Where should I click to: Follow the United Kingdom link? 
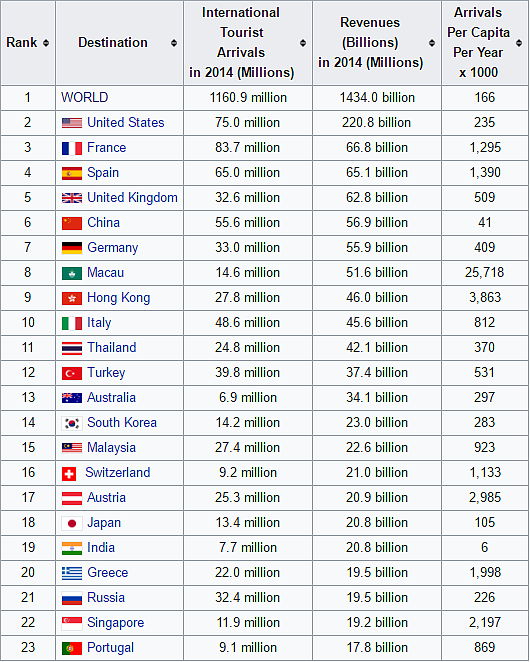click(x=132, y=198)
